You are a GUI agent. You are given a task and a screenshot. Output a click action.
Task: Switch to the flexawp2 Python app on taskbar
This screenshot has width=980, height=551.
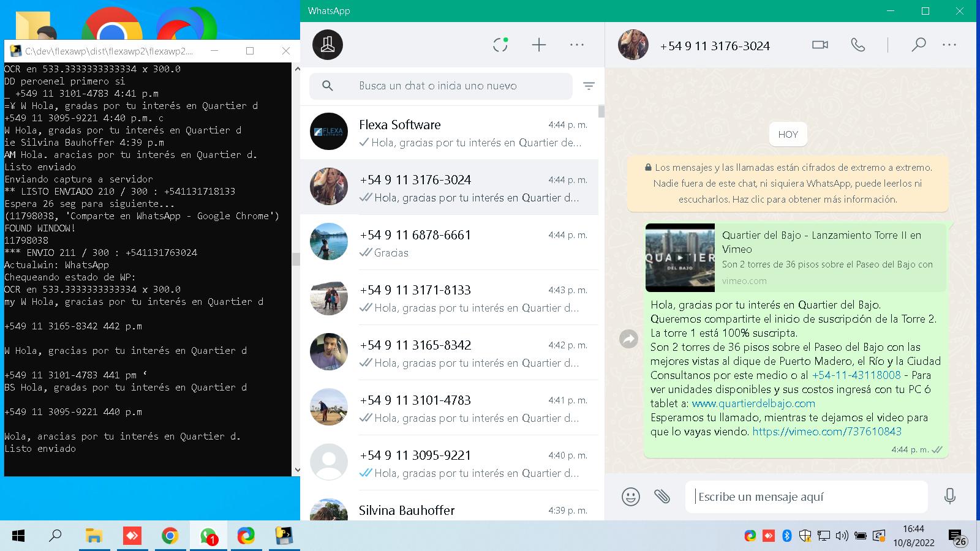tap(284, 536)
